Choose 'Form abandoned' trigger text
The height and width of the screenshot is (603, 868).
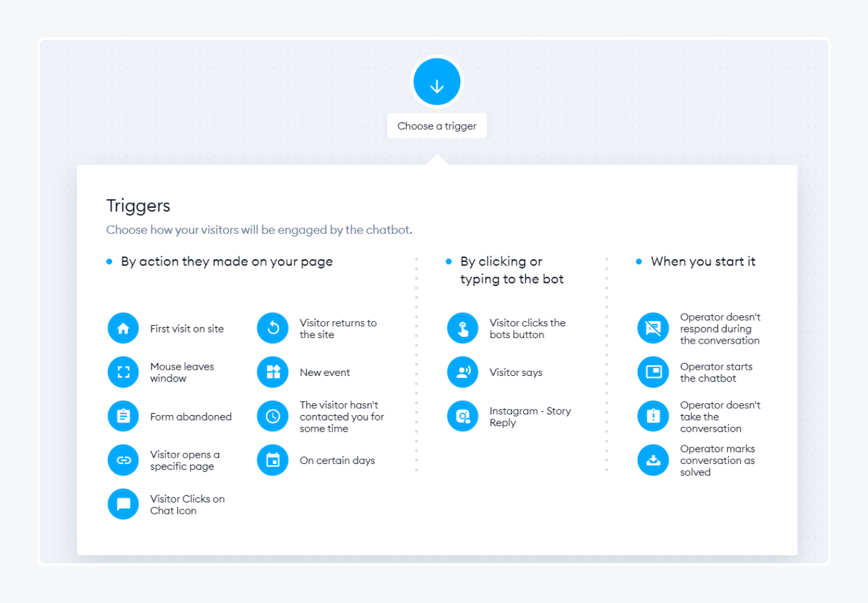click(191, 417)
